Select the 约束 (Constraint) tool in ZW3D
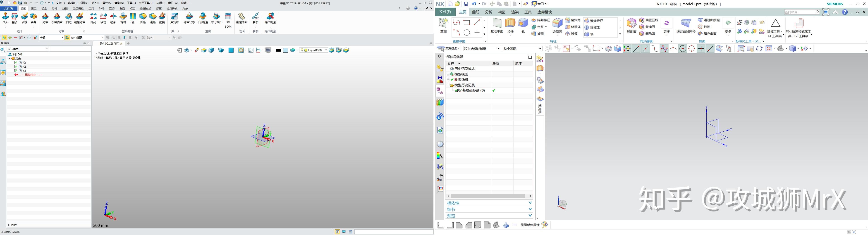Image resolution: width=868 pixels, height=235 pixels. [x=45, y=18]
